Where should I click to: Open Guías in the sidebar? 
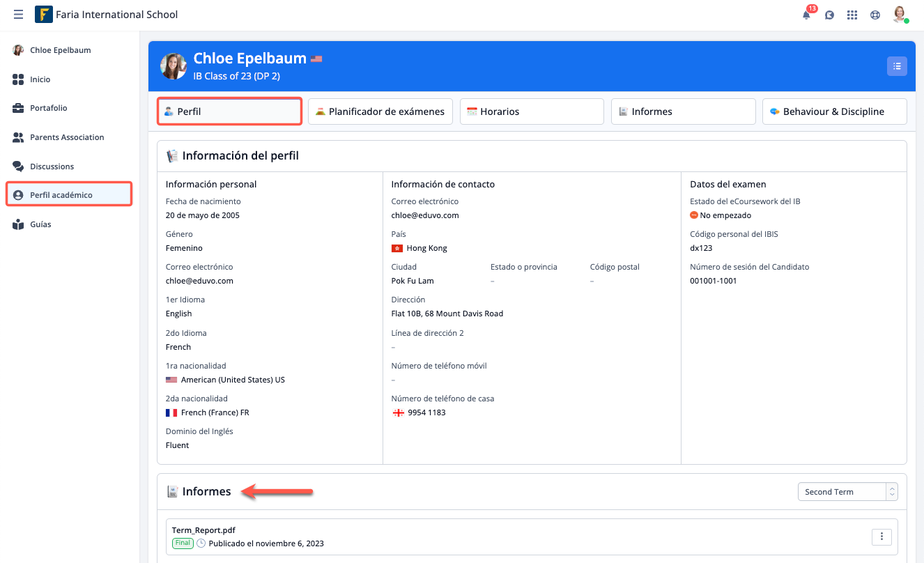(40, 224)
